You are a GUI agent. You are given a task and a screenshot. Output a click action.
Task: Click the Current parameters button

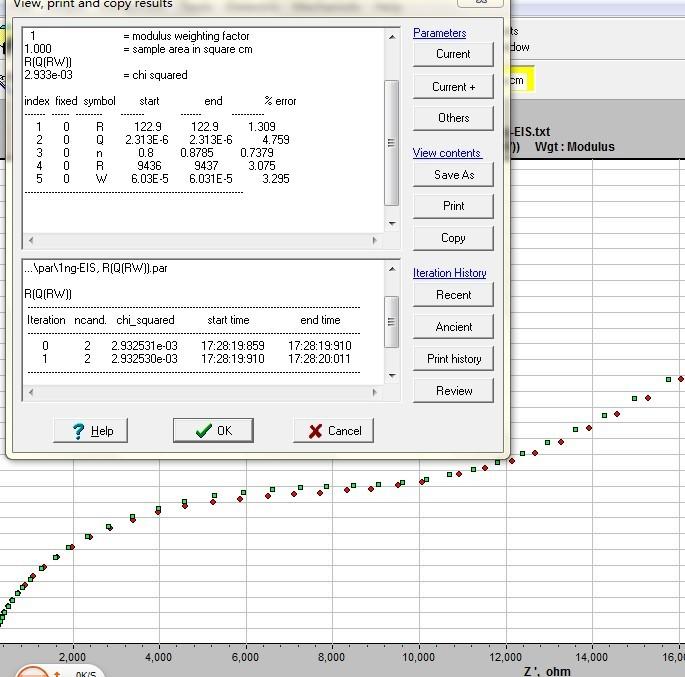[453, 54]
